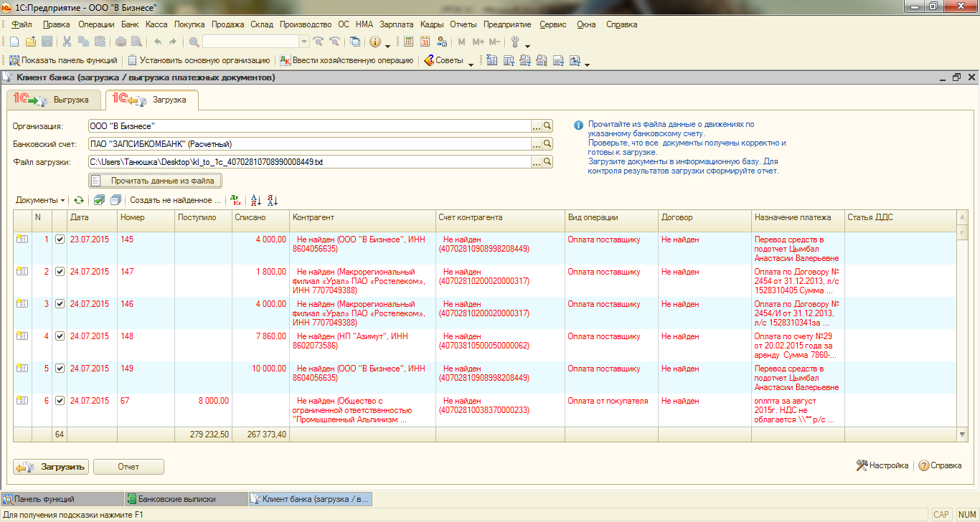Switch to the Выгрузка tab
The height and width of the screenshot is (522, 980).
coord(53,100)
